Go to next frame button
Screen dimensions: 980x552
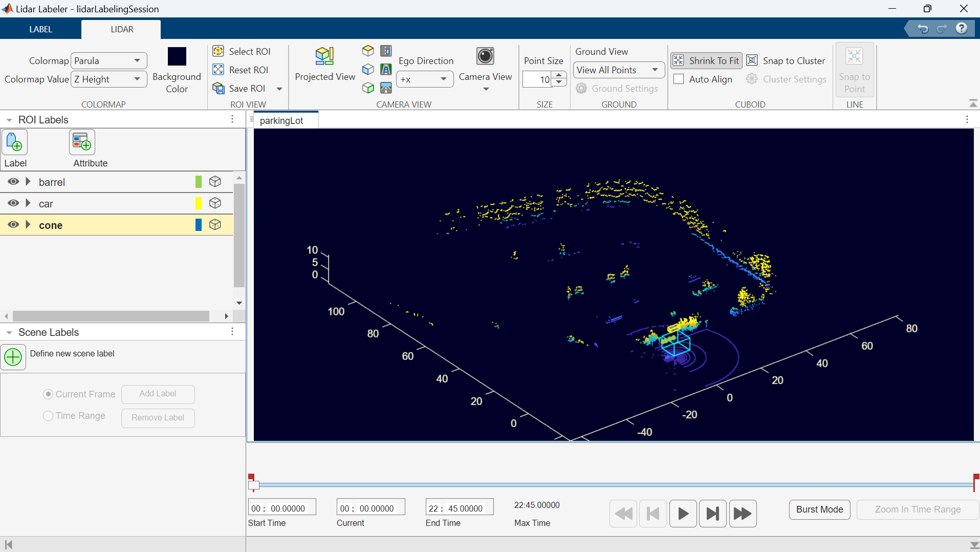point(712,513)
